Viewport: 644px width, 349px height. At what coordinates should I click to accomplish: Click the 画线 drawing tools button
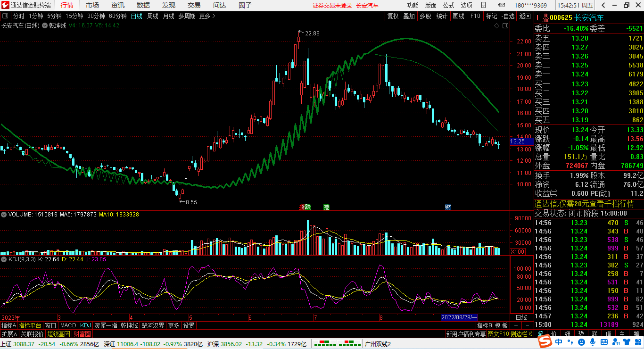coord(458,16)
